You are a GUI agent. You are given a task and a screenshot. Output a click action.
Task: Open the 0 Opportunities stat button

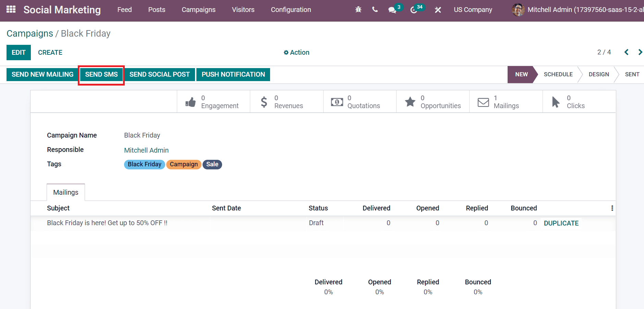[433, 102]
